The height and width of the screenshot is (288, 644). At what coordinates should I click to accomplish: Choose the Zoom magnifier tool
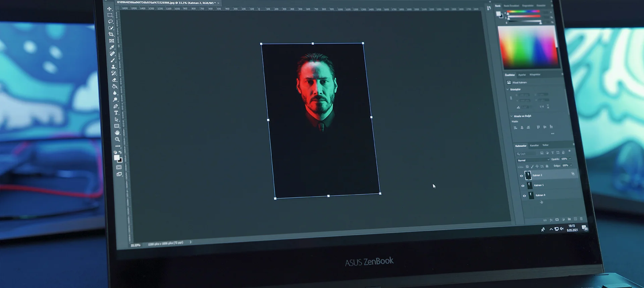[x=117, y=139]
